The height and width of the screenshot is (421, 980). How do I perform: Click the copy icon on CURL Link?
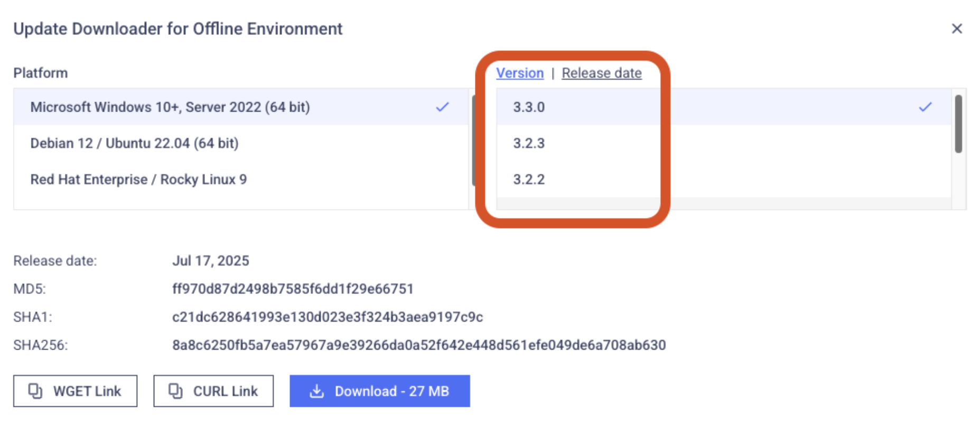tap(175, 391)
